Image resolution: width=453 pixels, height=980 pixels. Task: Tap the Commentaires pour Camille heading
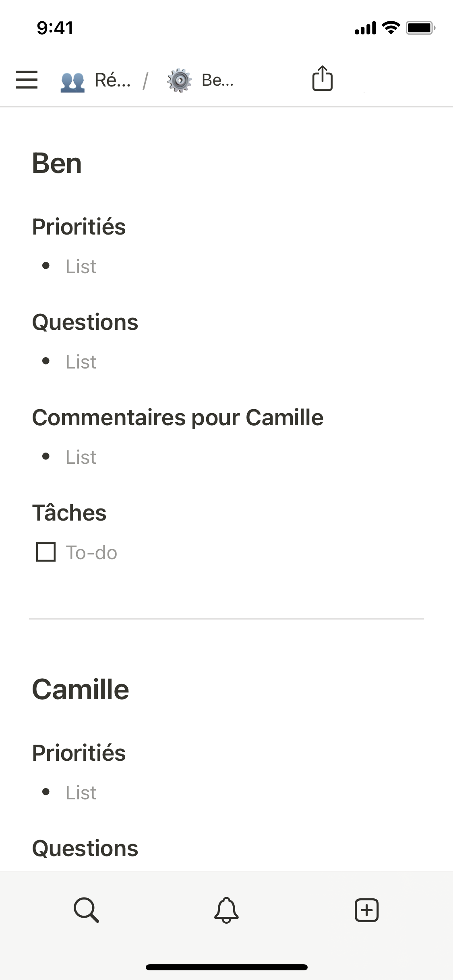(x=178, y=418)
